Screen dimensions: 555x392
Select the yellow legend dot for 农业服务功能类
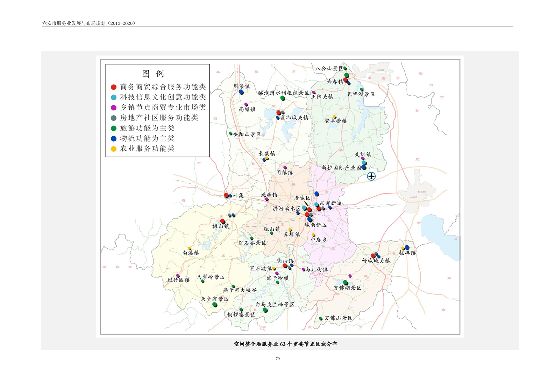coord(114,149)
